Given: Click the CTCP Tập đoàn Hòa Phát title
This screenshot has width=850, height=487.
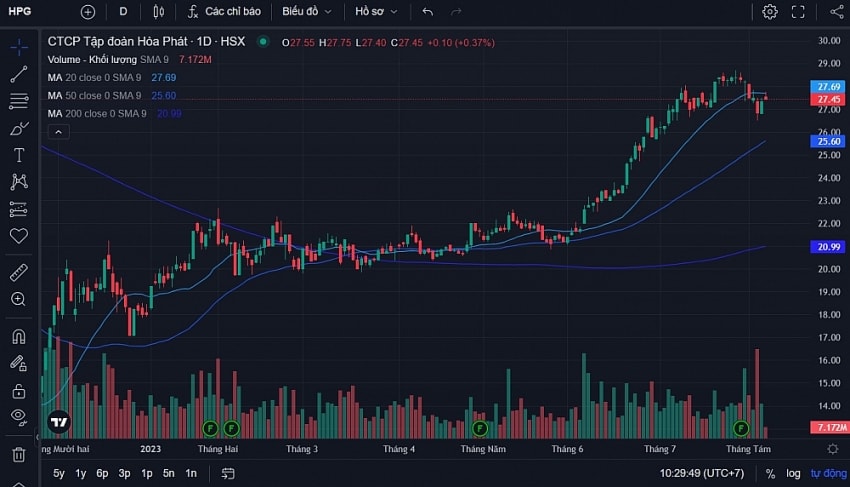Looking at the screenshot, I should tap(118, 42).
